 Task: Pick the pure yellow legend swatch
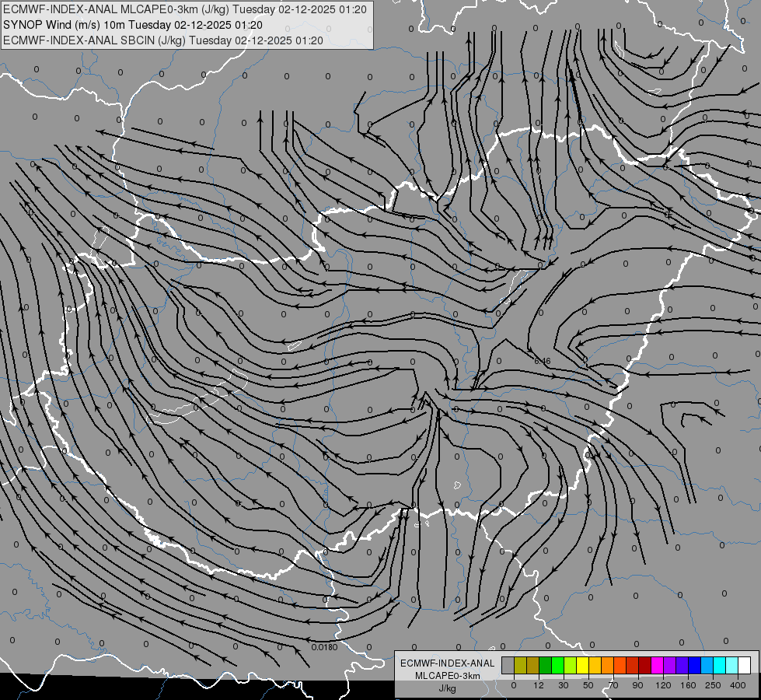pos(582,666)
